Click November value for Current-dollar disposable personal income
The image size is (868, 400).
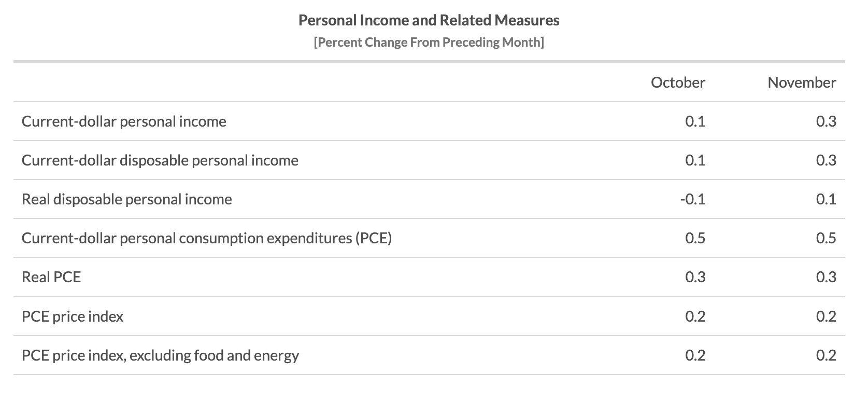(x=826, y=160)
